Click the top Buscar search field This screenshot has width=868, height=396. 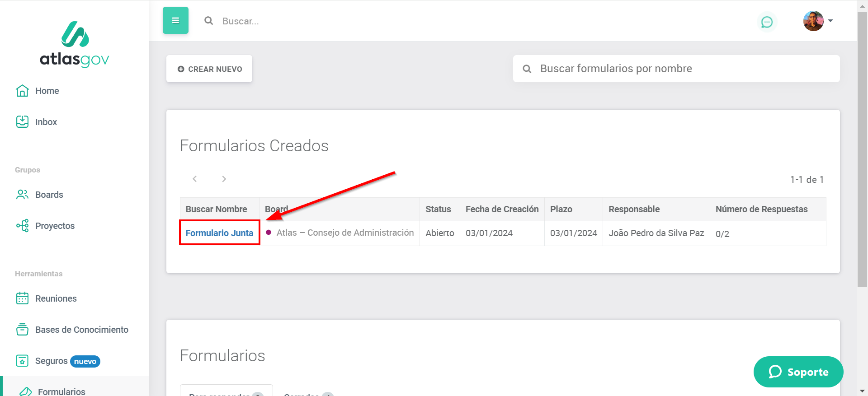362,21
